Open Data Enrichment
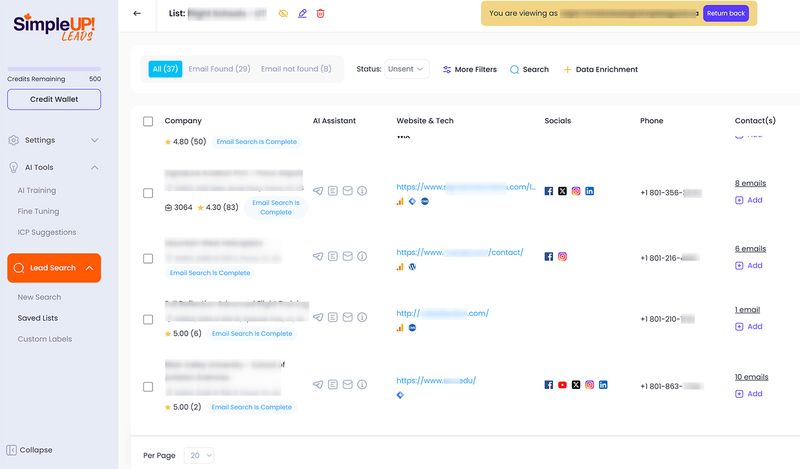The width and height of the screenshot is (800, 469). pos(601,69)
